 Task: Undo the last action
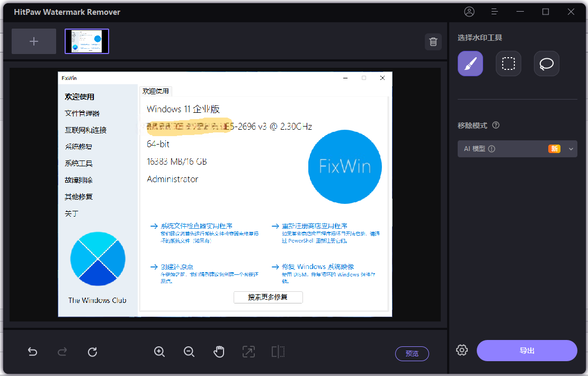coord(33,352)
